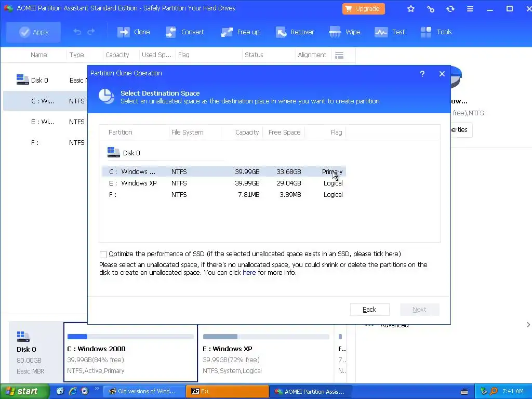The image size is (532, 399).
Task: Switch to Old versions of Windows taskbar item
Action: [144, 392]
